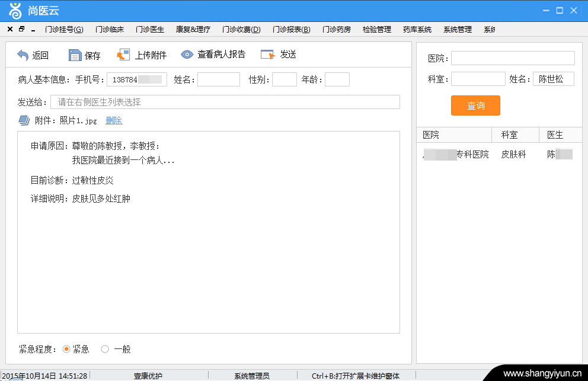
Task: Click the 返回 button label
Action: 40,55
